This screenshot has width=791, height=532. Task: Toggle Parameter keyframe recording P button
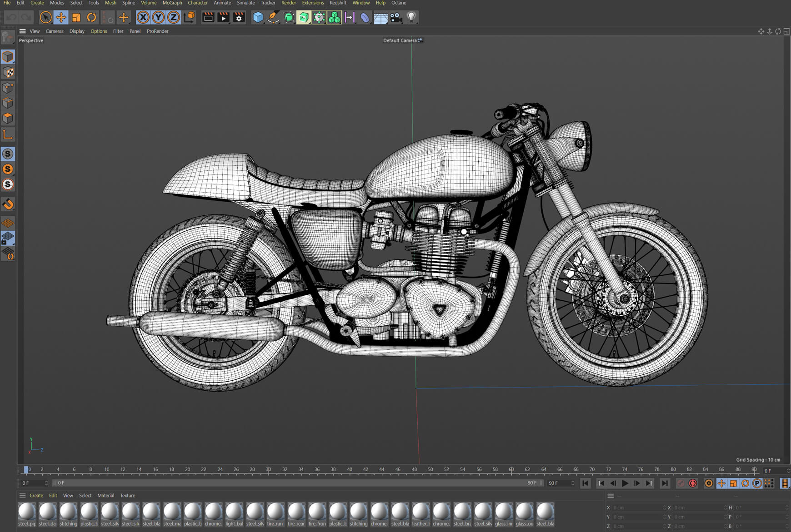point(757,483)
